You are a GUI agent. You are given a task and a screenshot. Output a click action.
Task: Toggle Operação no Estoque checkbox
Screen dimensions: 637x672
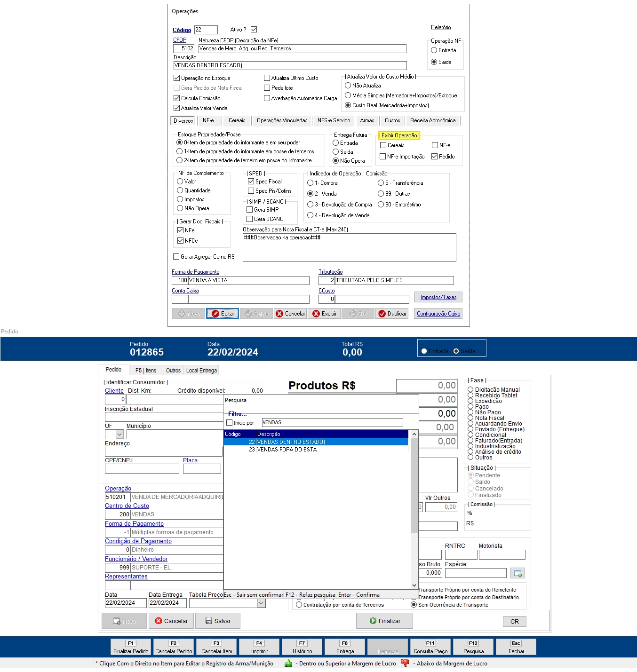(x=177, y=78)
